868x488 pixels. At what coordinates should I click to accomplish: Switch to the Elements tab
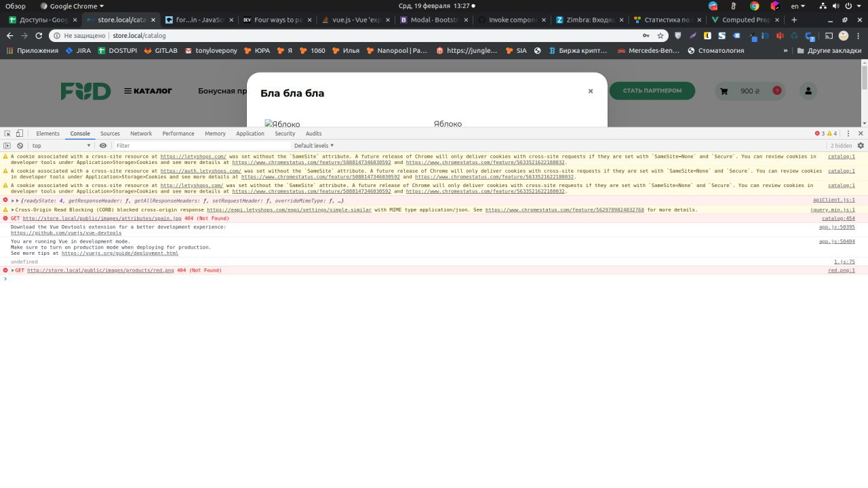tap(47, 134)
